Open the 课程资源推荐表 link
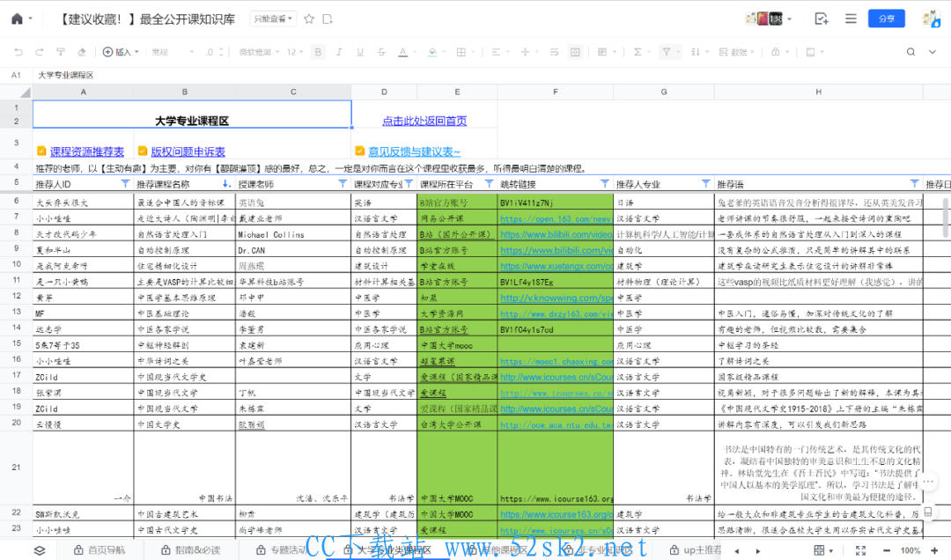Screen dimensions: 951x560 coord(86,151)
